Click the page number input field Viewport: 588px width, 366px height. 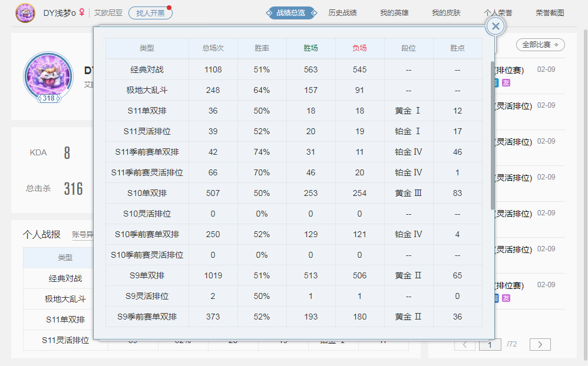click(x=490, y=345)
